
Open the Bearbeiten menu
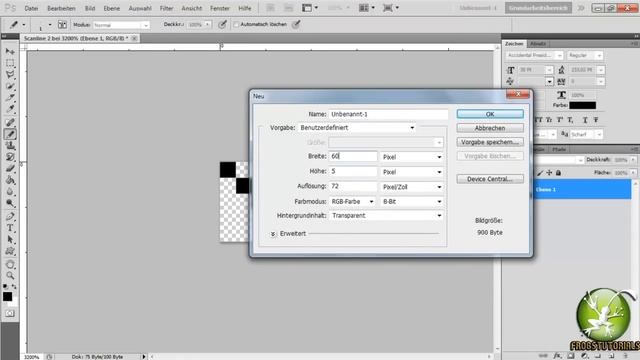coord(61,8)
